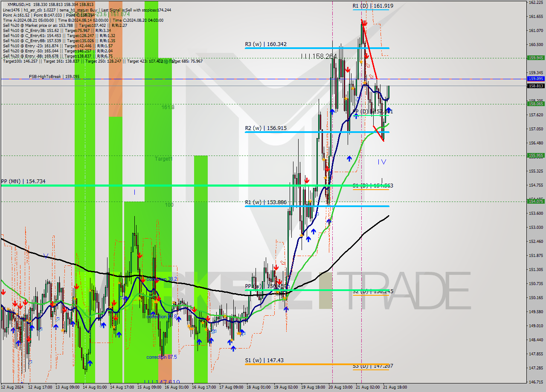Image resolution: width=546 pixels, height=392 pixels.
Task: Select the 160.500 price axis value
Action: 535,45
